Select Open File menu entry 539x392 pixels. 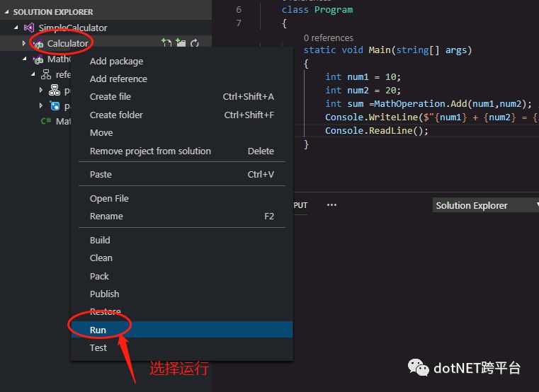click(x=182, y=199)
